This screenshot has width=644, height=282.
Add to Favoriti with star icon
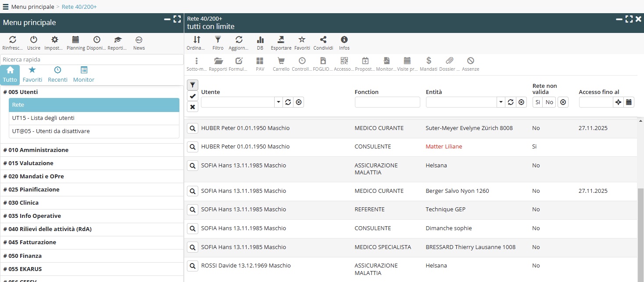coord(302,40)
